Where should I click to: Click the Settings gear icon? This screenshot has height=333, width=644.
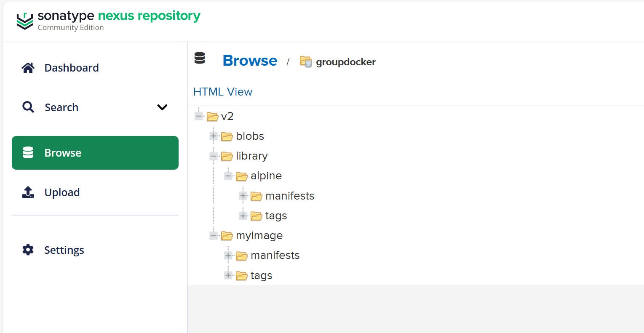[x=28, y=250]
